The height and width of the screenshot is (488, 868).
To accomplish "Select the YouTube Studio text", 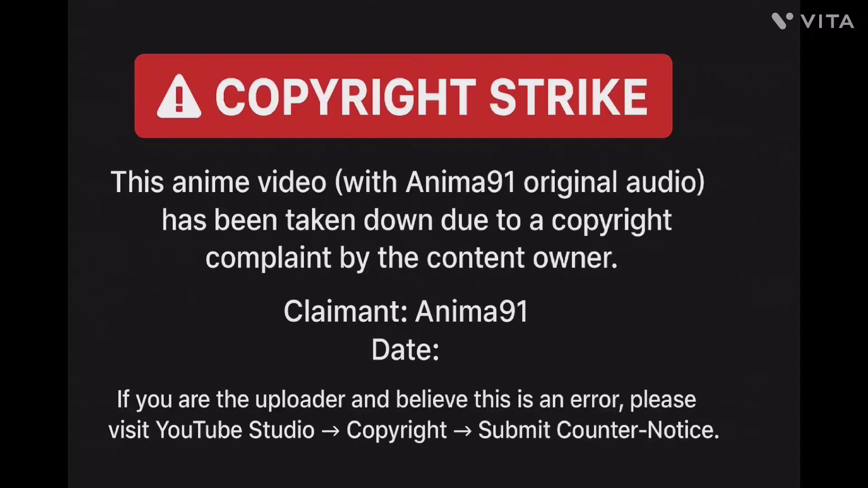I will click(236, 430).
